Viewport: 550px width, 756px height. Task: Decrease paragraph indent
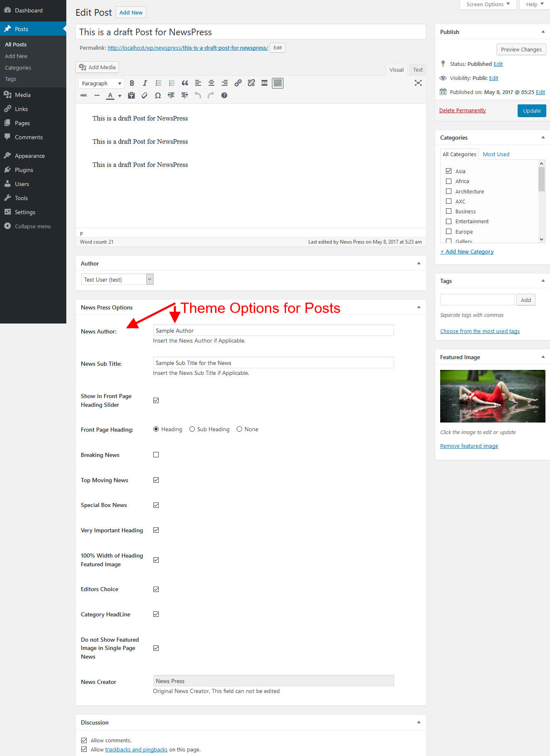(171, 95)
